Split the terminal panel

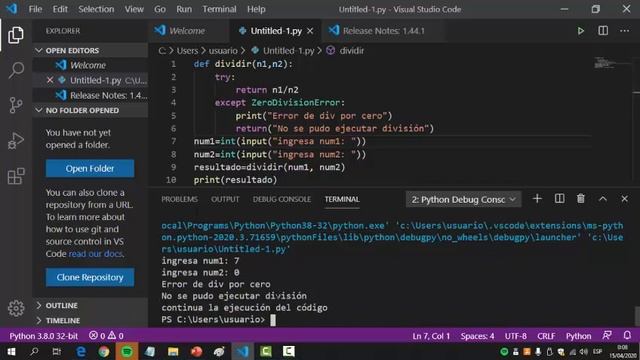(x=559, y=199)
